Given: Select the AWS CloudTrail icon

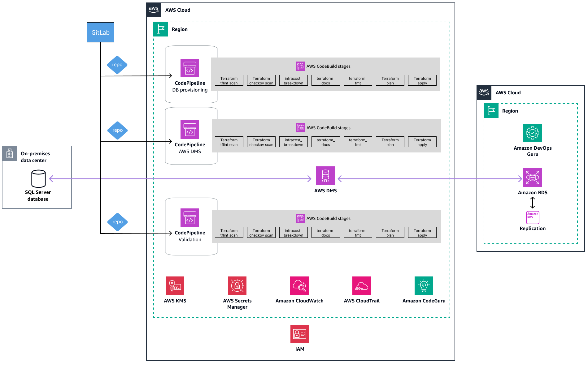Looking at the screenshot, I should [x=361, y=285].
